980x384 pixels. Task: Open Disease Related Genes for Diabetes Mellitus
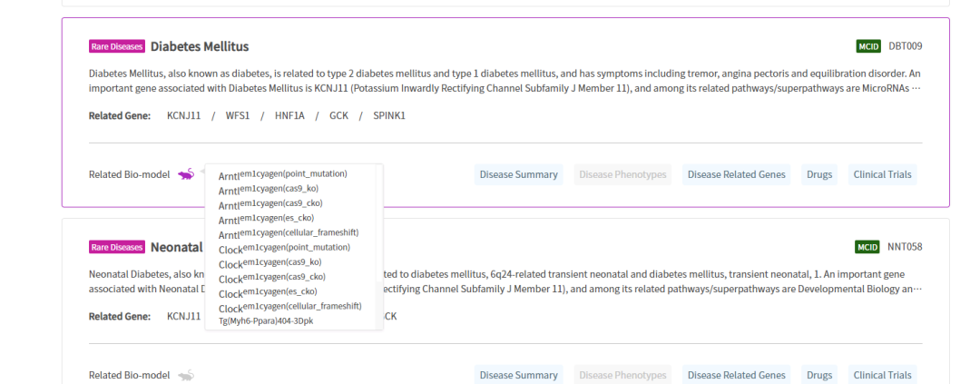pyautogui.click(x=736, y=174)
